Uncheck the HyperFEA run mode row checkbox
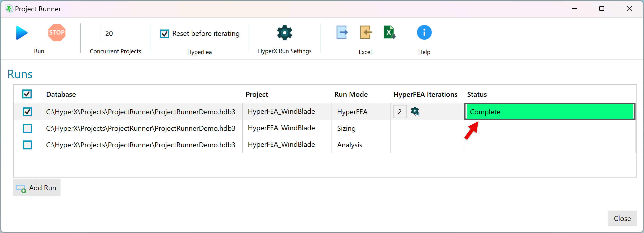644x233 pixels. click(x=27, y=112)
